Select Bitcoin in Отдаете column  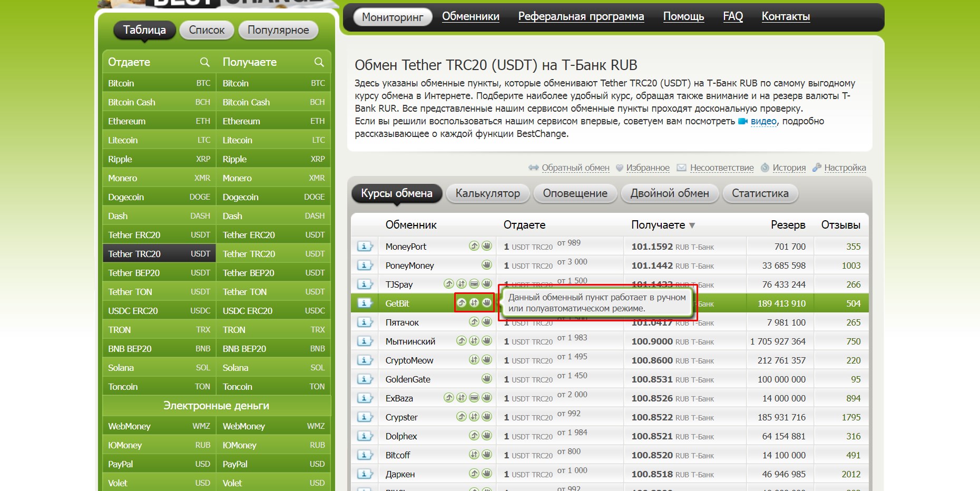(x=159, y=83)
